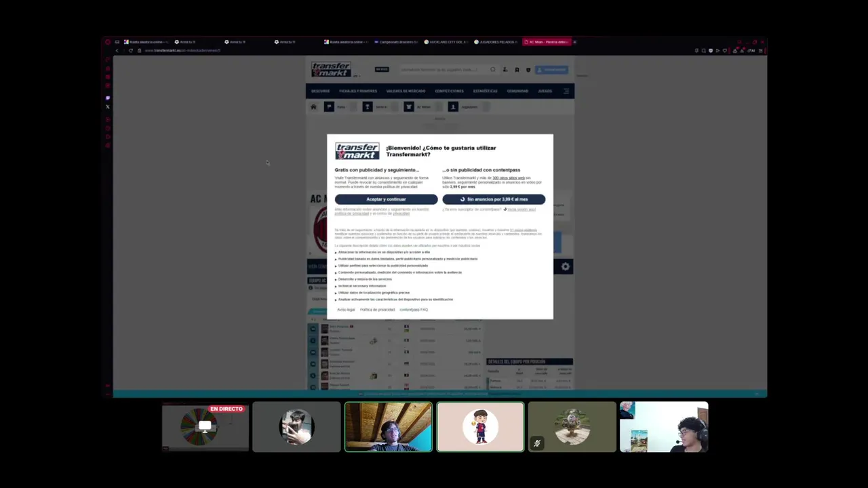Select the cartoon footballer avatar tile

[x=480, y=427]
